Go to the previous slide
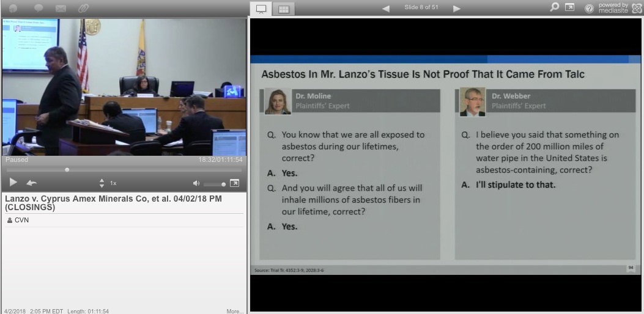 click(x=386, y=9)
